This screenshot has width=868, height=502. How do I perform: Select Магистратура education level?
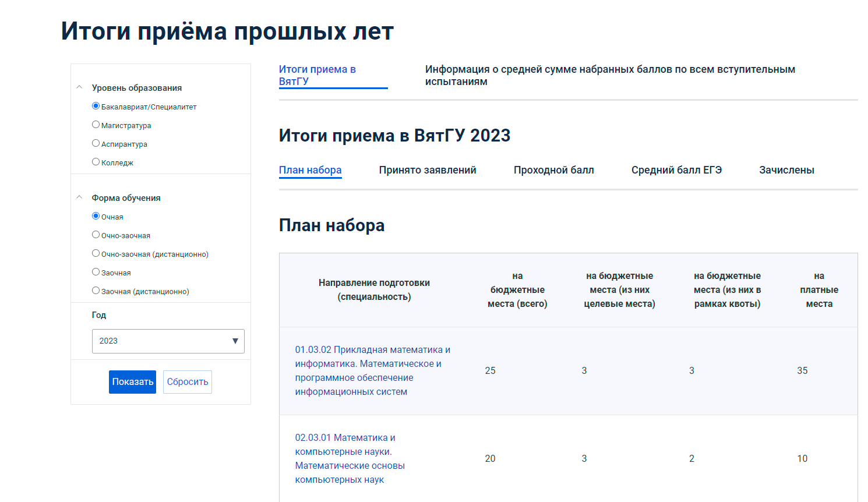click(96, 125)
